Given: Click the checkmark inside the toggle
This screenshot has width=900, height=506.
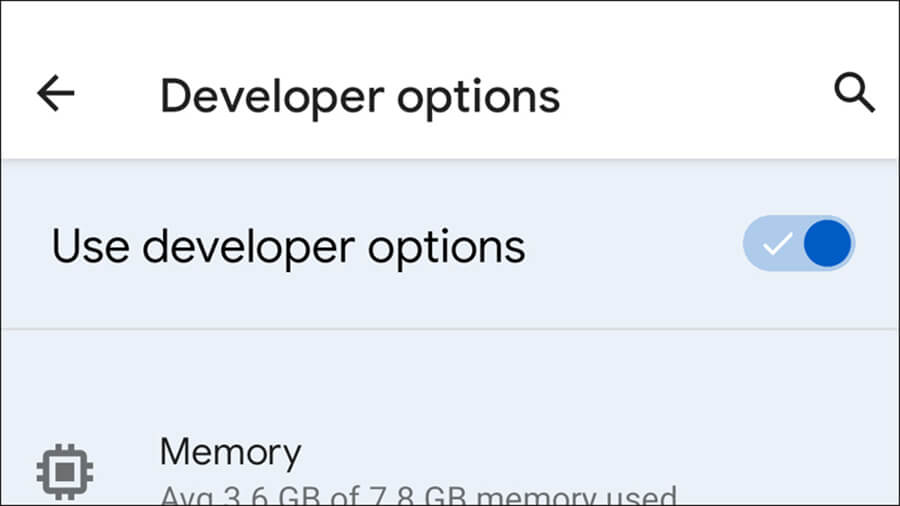Looking at the screenshot, I should click(x=776, y=244).
